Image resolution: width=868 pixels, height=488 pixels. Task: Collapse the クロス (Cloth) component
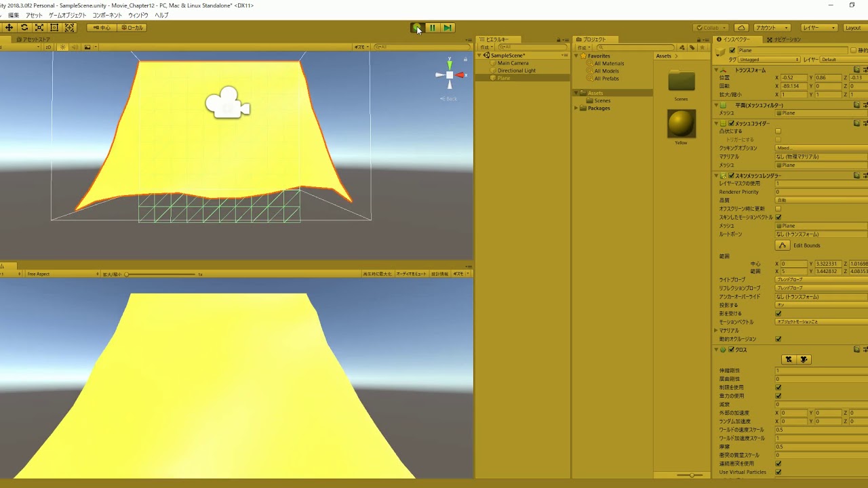(717, 350)
